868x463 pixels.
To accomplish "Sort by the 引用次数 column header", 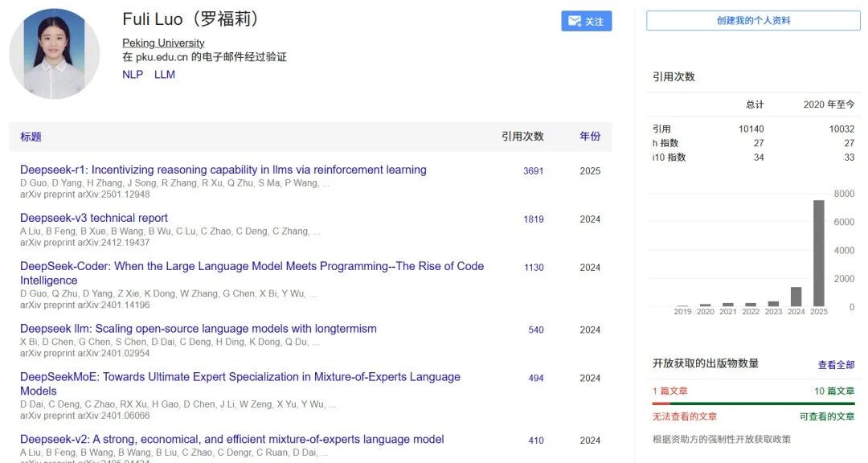I will tap(522, 136).
